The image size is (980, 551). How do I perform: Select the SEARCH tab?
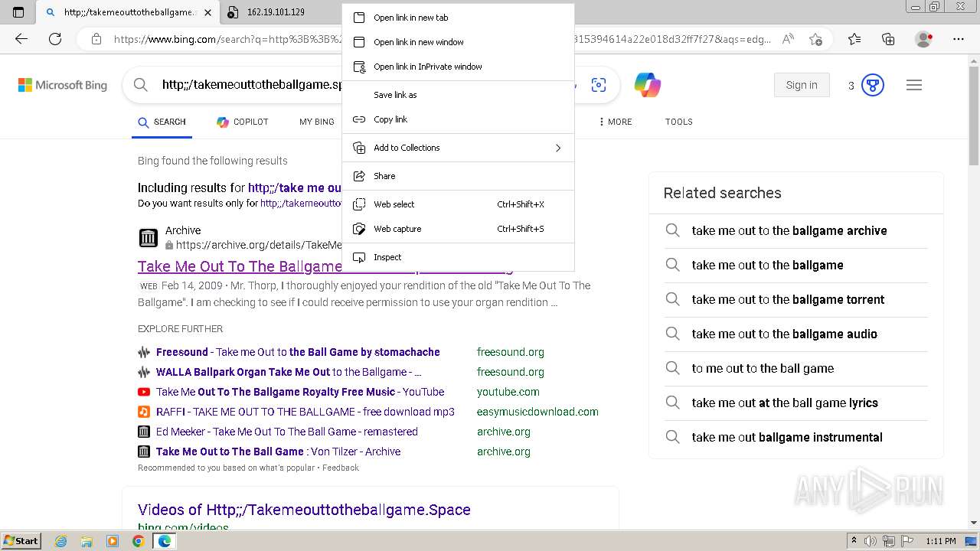coord(162,122)
